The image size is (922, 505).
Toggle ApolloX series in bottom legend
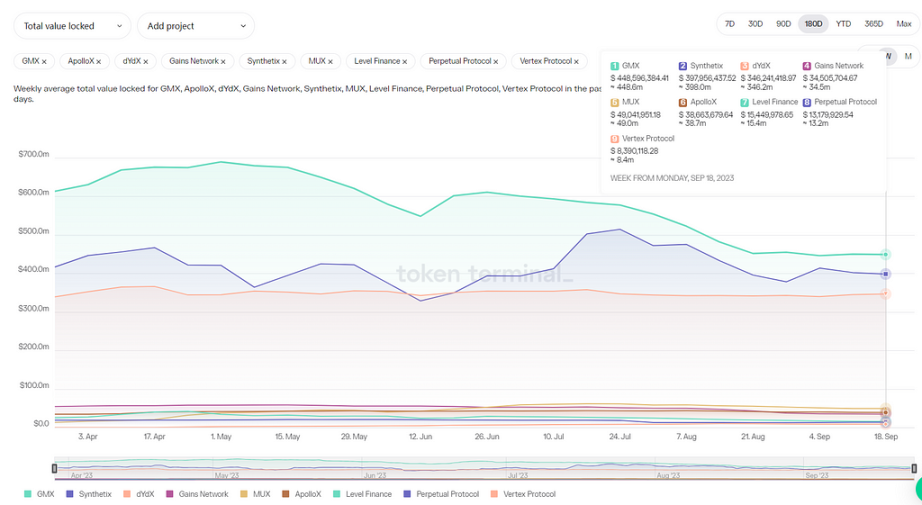(302, 494)
